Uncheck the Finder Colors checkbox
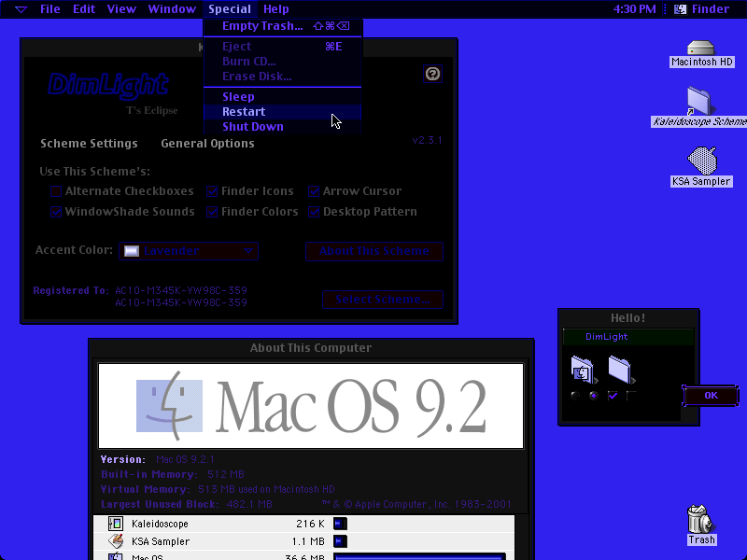This screenshot has height=560, width=747. [212, 212]
